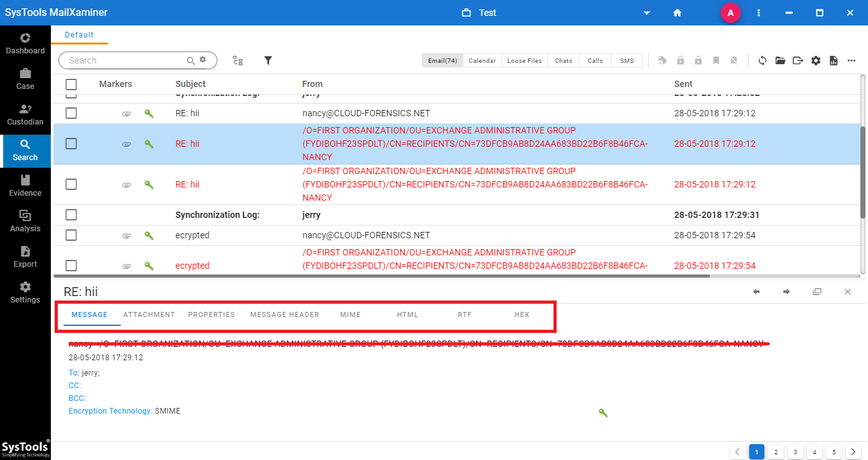
Task: Click the email list horizontal scrollbar
Action: [x=381, y=276]
